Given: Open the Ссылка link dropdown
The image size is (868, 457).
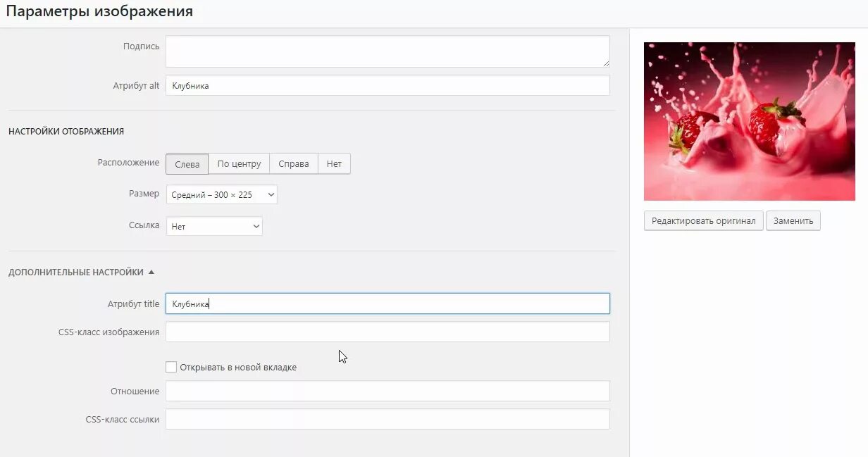Looking at the screenshot, I should point(214,227).
